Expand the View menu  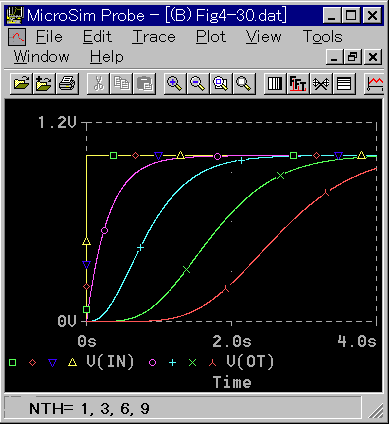[263, 37]
